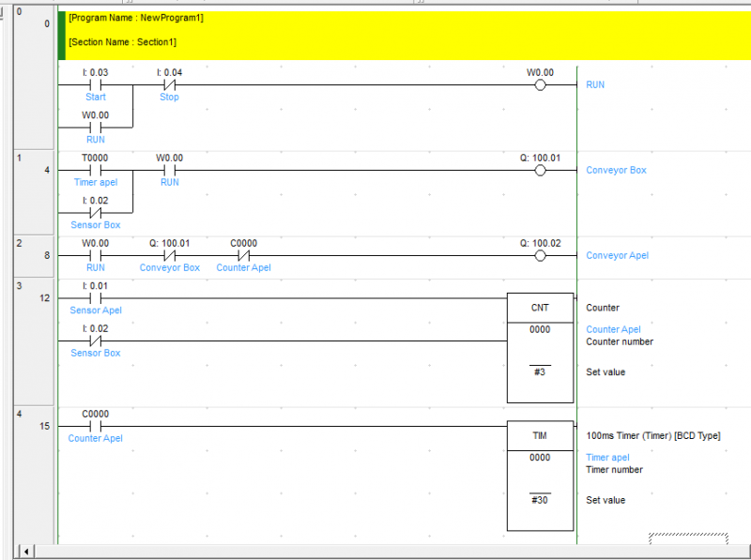This screenshot has width=751, height=560.
Task: Click the Set value text beside #30
Action: pos(605,500)
